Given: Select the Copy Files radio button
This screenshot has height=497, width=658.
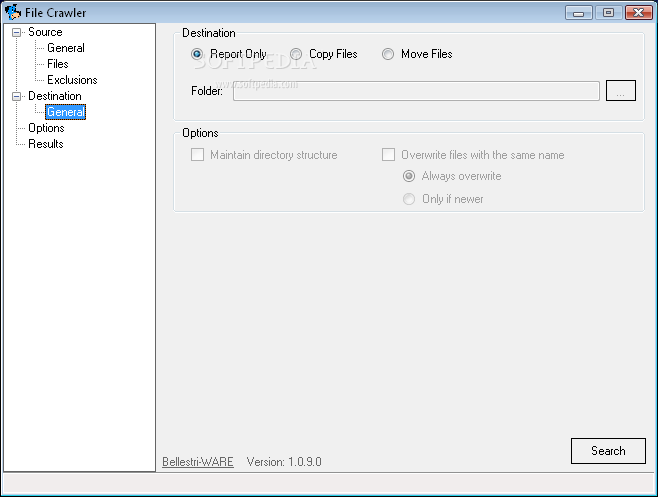Looking at the screenshot, I should 296,54.
